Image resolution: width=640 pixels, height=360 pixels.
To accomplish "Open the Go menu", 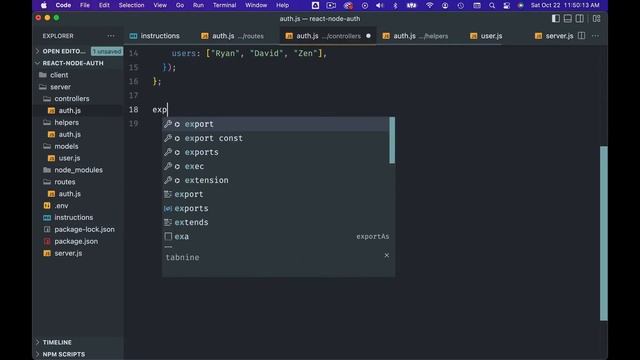I will 180,5.
